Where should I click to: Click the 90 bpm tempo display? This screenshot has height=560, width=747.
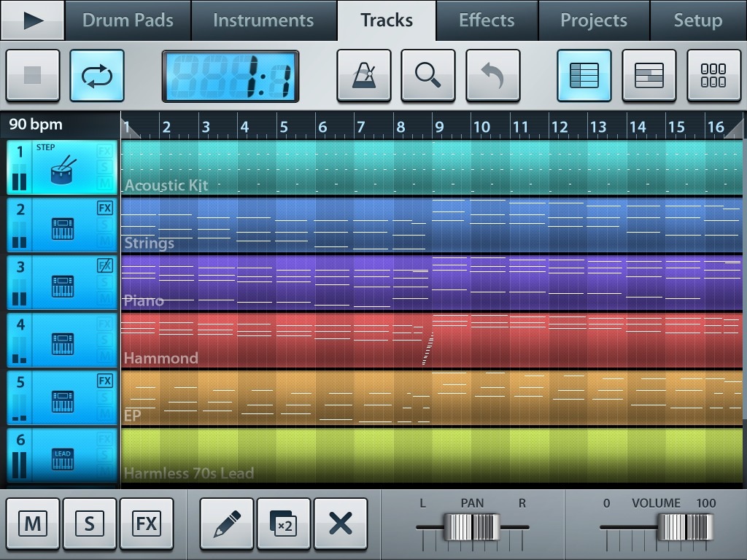[36, 124]
